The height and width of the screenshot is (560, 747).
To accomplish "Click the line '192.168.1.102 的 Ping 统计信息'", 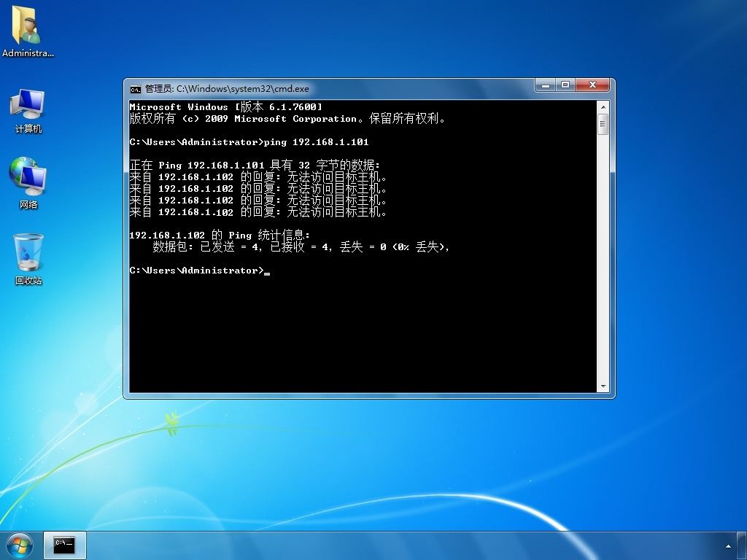I will (x=220, y=236).
